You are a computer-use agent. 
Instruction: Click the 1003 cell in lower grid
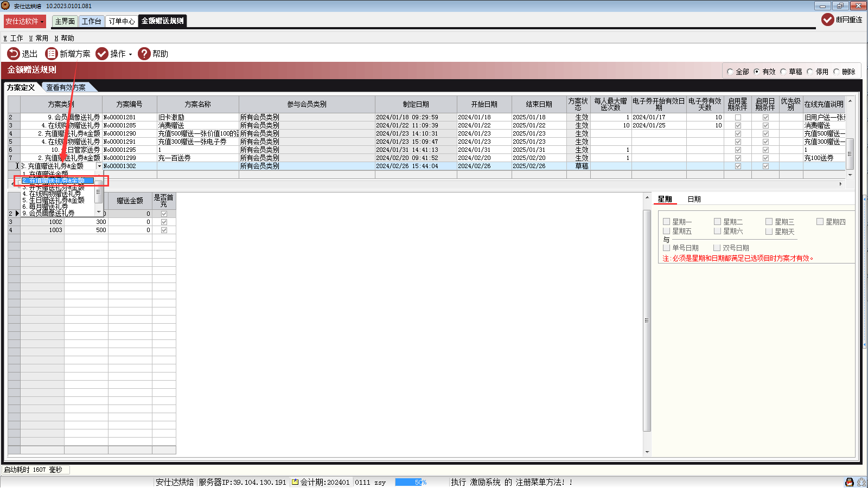pyautogui.click(x=42, y=230)
